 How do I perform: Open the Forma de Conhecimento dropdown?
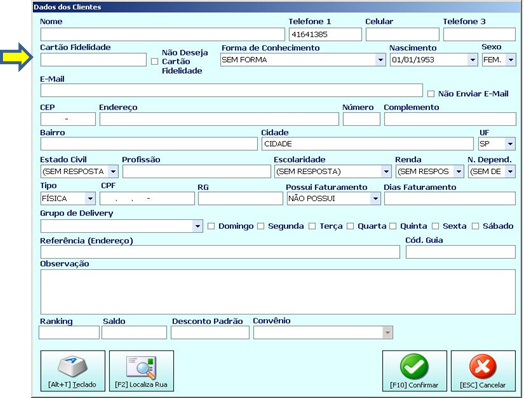coord(380,60)
